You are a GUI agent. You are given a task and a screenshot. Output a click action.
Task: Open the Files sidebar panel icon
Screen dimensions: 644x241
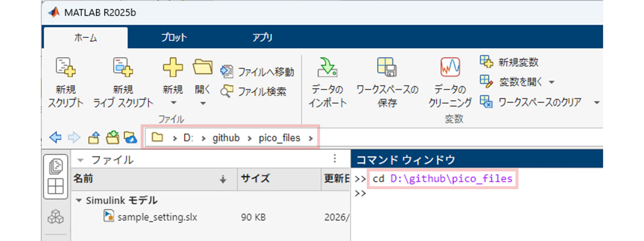pyautogui.click(x=56, y=166)
